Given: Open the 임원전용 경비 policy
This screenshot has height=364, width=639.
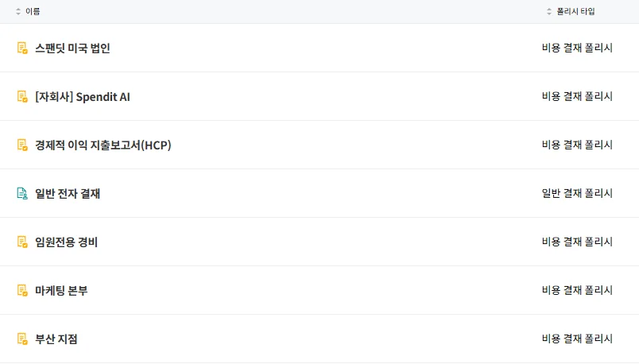Looking at the screenshot, I should coord(67,242).
